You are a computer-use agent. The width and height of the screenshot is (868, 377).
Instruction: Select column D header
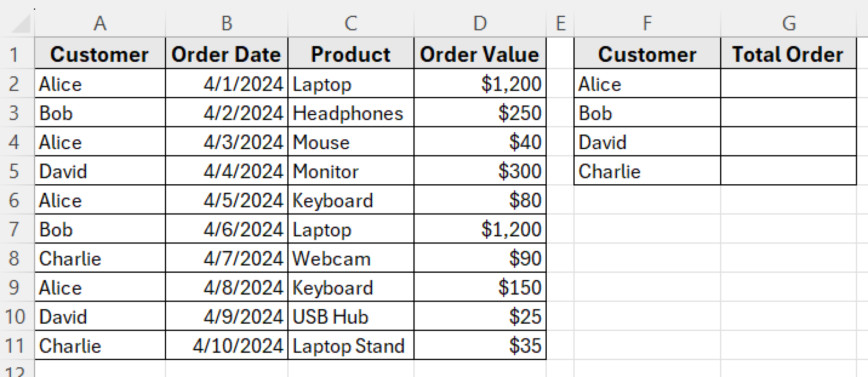tap(479, 23)
